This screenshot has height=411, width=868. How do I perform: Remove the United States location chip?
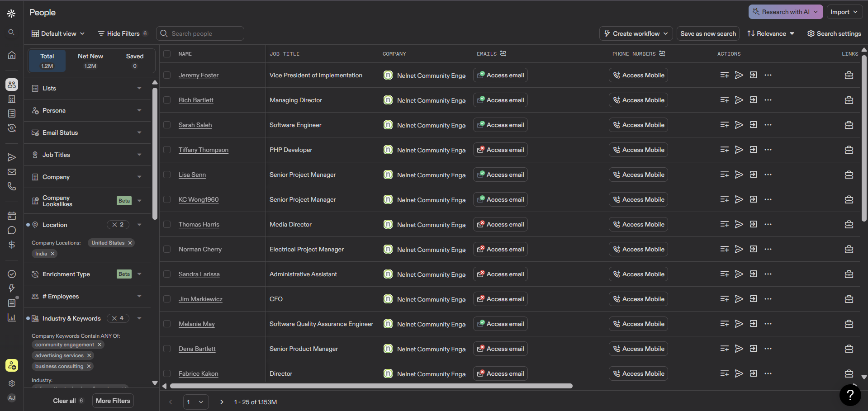pyautogui.click(x=130, y=243)
